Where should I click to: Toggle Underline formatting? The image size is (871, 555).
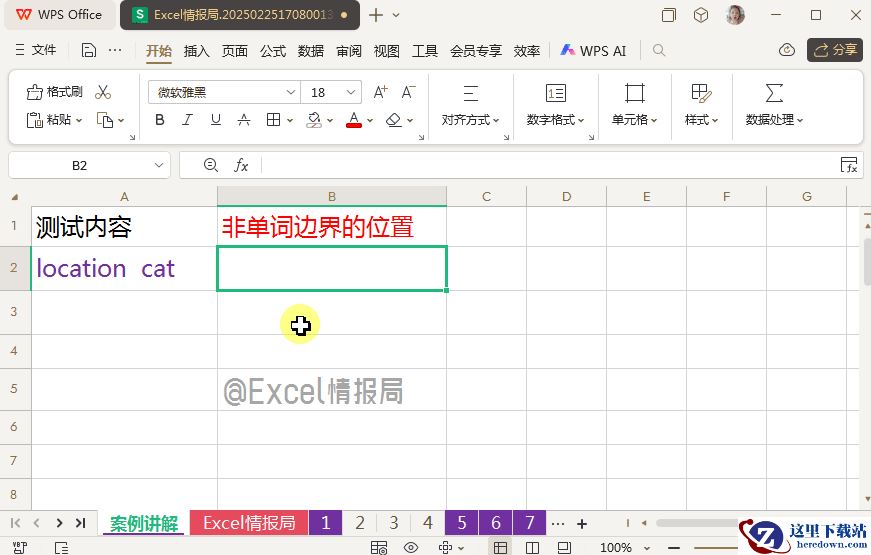[216, 119]
